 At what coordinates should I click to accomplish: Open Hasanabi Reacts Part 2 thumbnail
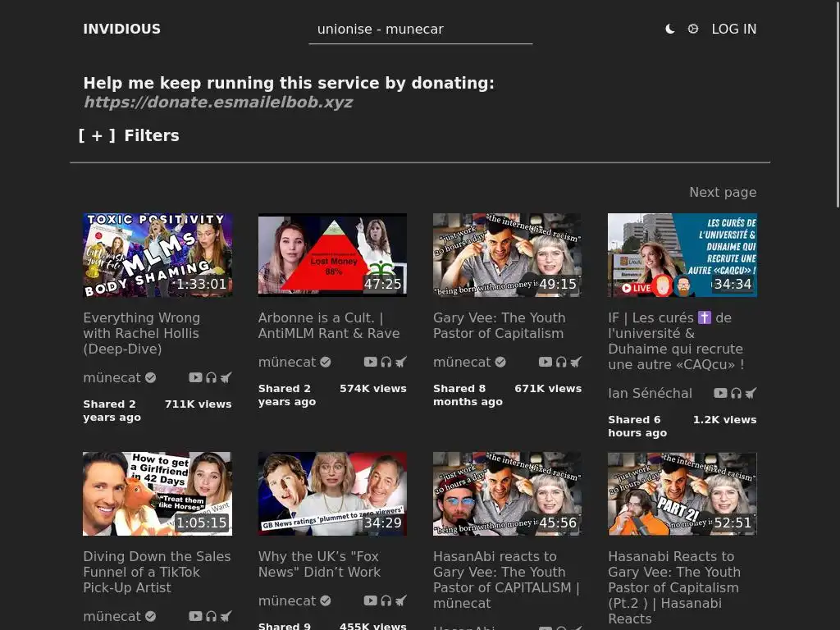pyautogui.click(x=682, y=494)
